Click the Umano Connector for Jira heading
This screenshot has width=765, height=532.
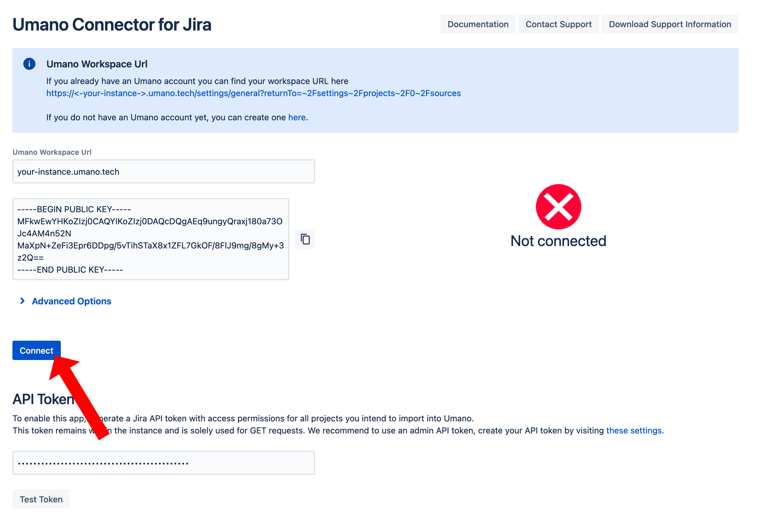click(112, 25)
